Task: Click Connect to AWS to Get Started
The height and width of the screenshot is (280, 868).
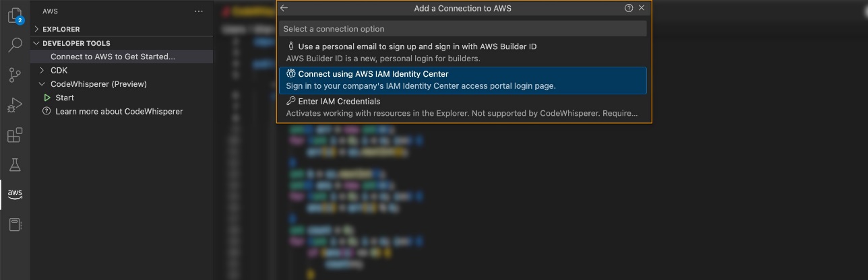Action: 113,57
